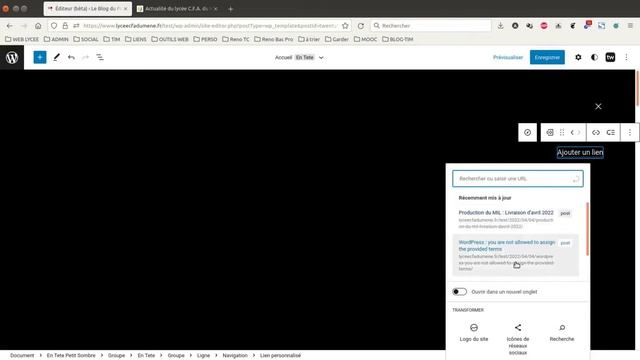
Task: Open the Settings gear sidebar
Action: 578,58
